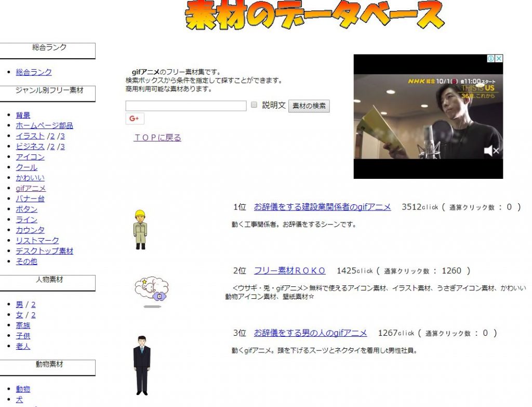Go to page 3 of イラスト
The height and width of the screenshot is (407, 532).
pyautogui.click(x=62, y=137)
